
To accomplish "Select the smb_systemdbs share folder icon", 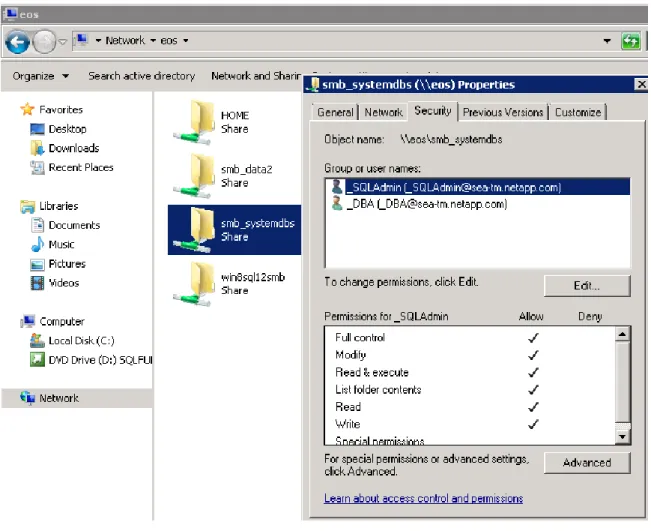I will pos(194,230).
